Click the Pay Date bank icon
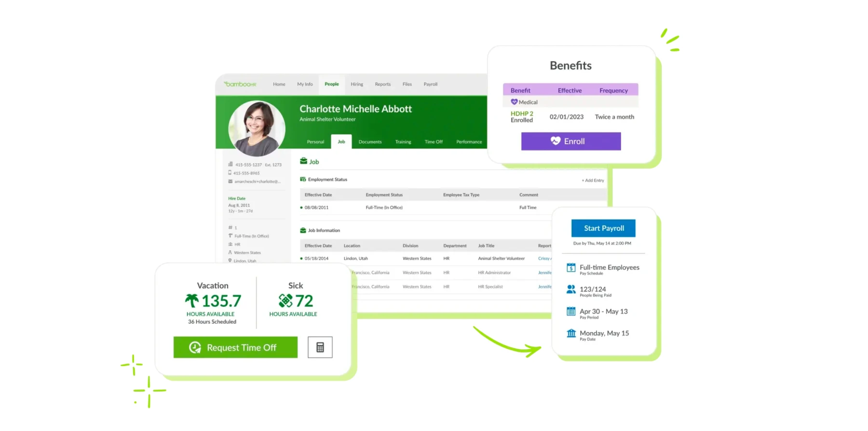 click(571, 333)
